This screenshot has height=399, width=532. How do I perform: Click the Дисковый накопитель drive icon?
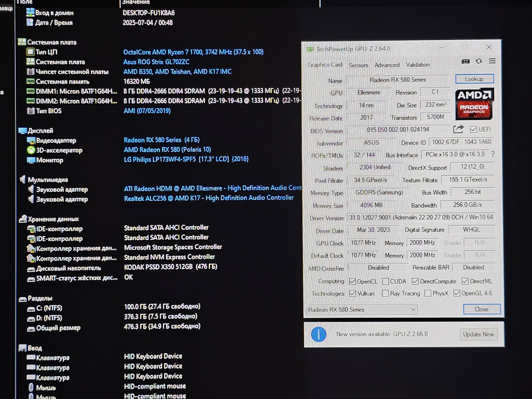point(31,269)
